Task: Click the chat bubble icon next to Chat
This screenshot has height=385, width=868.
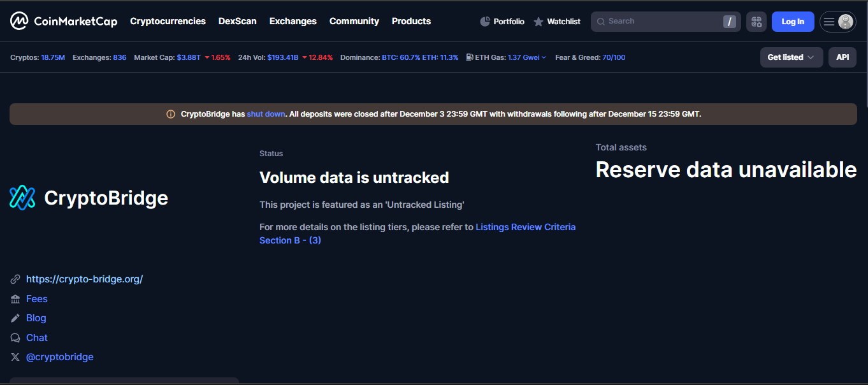Action: point(15,338)
